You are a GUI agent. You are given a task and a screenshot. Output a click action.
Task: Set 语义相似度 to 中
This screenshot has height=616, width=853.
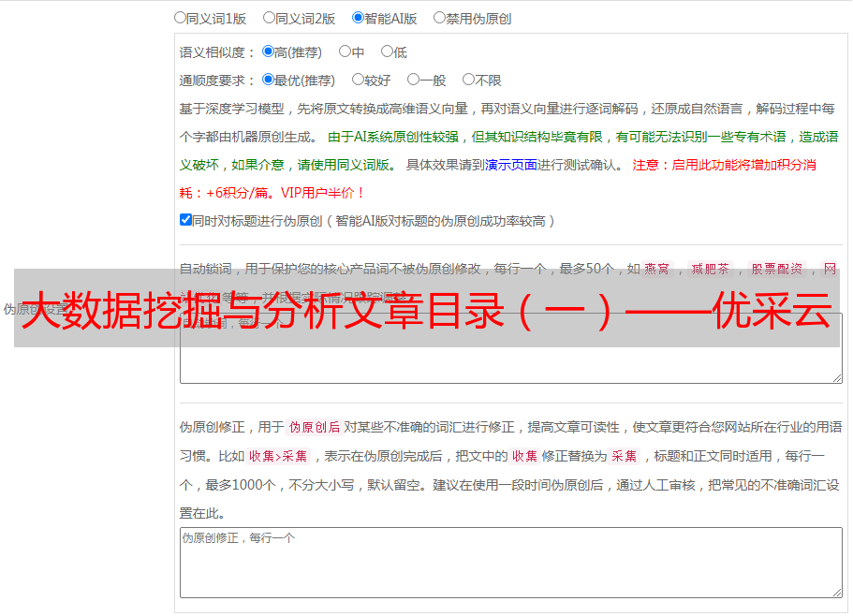(x=345, y=51)
